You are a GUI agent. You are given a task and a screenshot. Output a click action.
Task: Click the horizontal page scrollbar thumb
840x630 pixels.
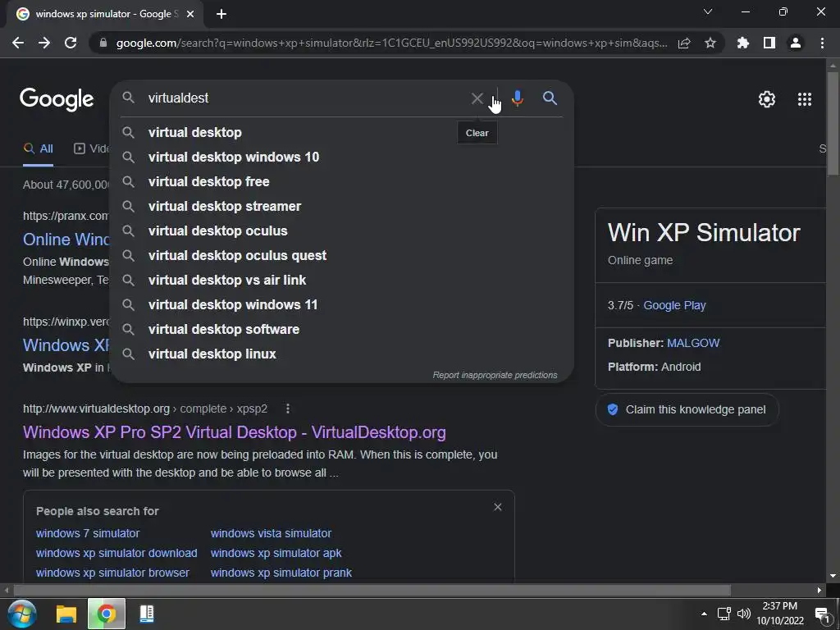tap(372, 590)
